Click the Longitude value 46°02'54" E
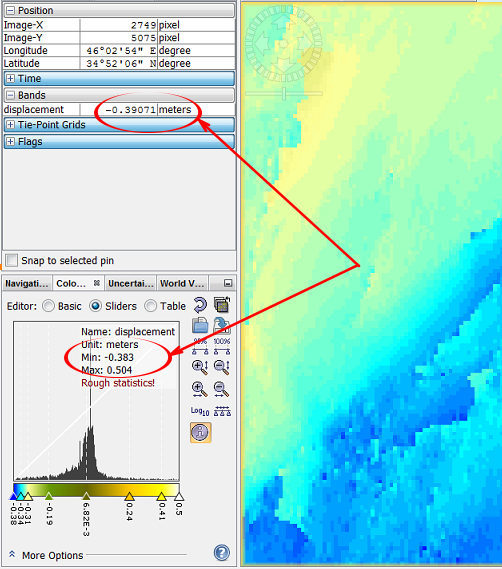Viewport: 502px width, 569px height. coord(121,50)
